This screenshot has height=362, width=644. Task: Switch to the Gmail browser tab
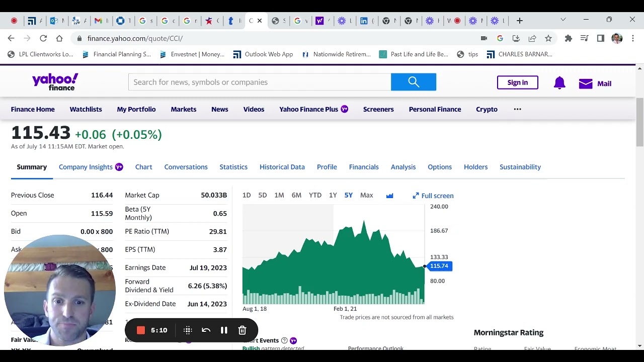click(102, 21)
